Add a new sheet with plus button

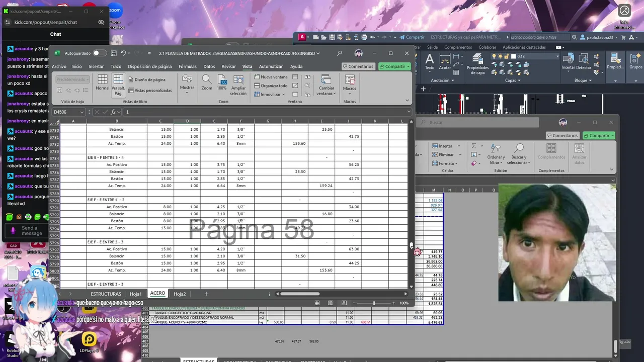206,294
